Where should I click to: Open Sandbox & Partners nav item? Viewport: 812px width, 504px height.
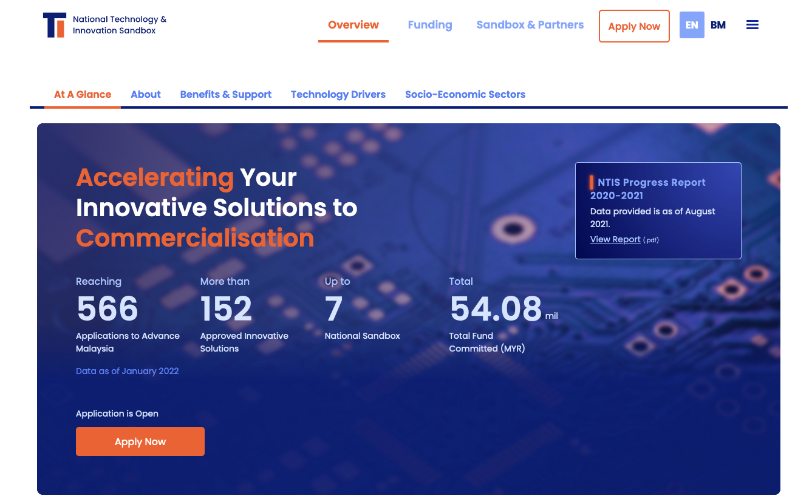tap(530, 25)
